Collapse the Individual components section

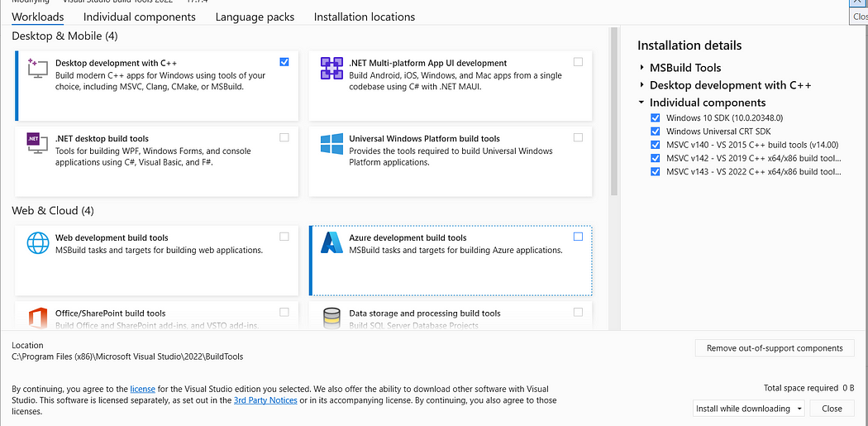pyautogui.click(x=641, y=103)
